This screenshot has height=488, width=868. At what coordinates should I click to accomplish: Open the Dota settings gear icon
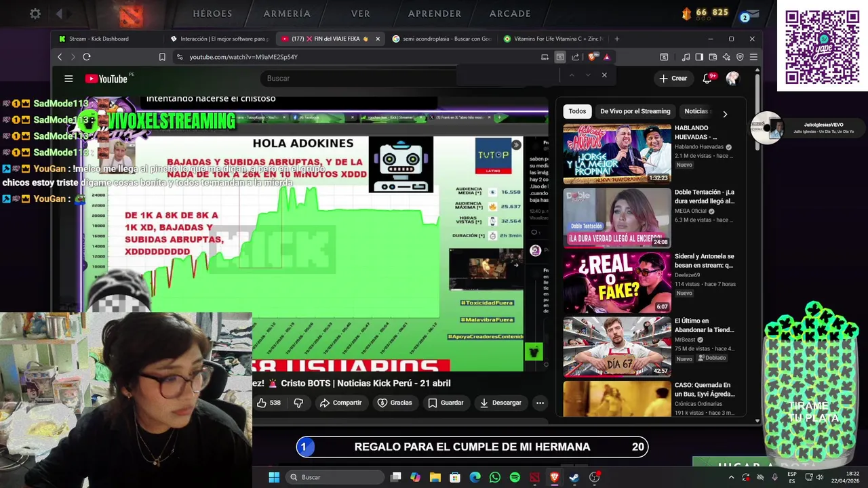click(35, 14)
